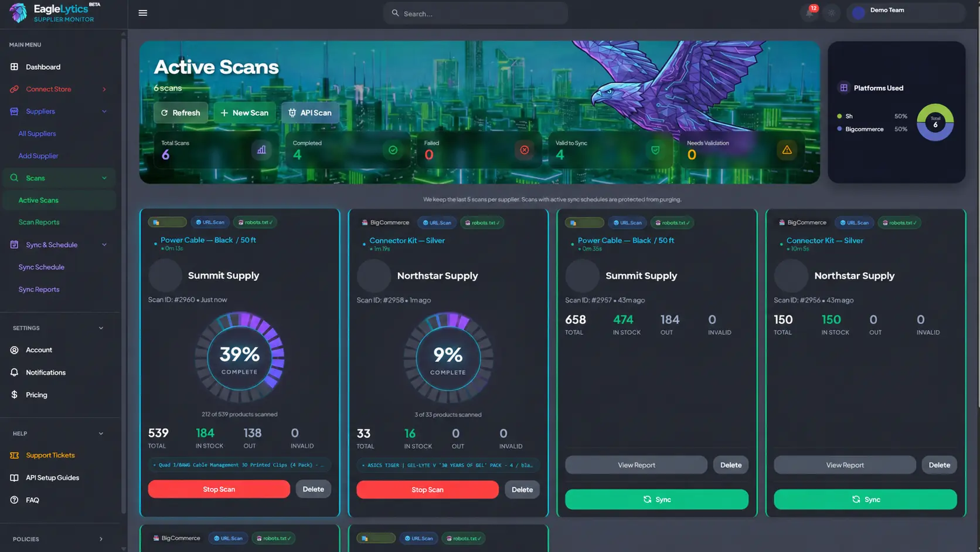This screenshot has height=552, width=980.
Task: View Report for scan #2957
Action: (636, 465)
